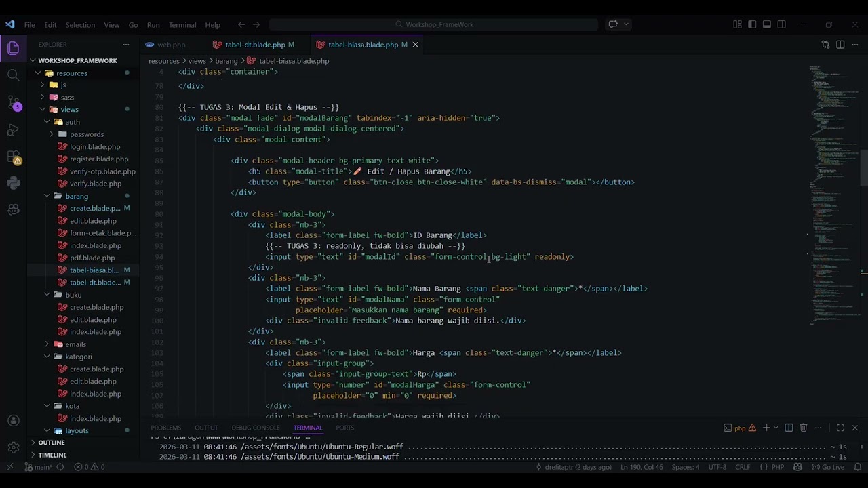Open the Selection menu

(80, 25)
